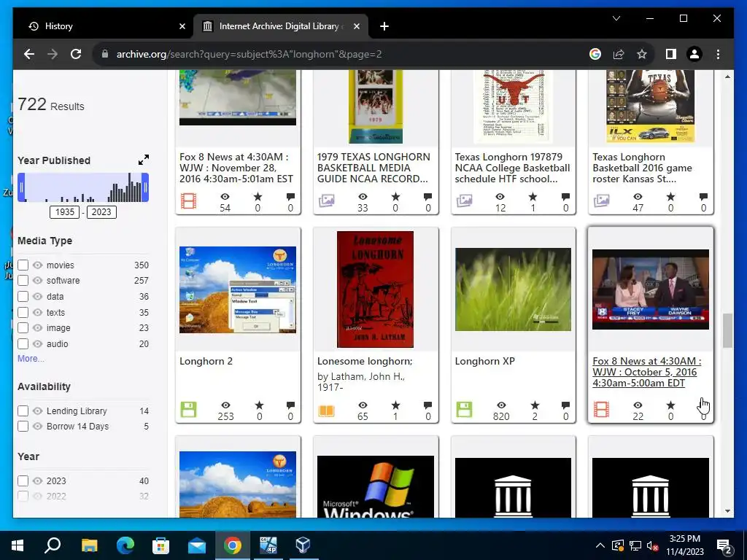Viewport: 747px width, 560px height.
Task: Check the data media type box
Action: coord(23,296)
